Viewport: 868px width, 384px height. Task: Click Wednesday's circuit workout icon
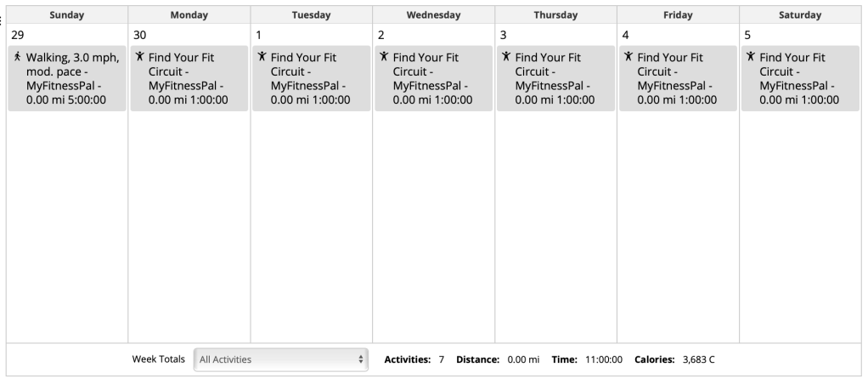(384, 58)
